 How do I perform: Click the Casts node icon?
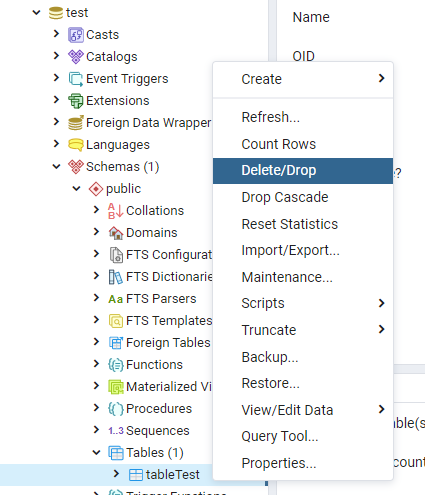(x=76, y=35)
